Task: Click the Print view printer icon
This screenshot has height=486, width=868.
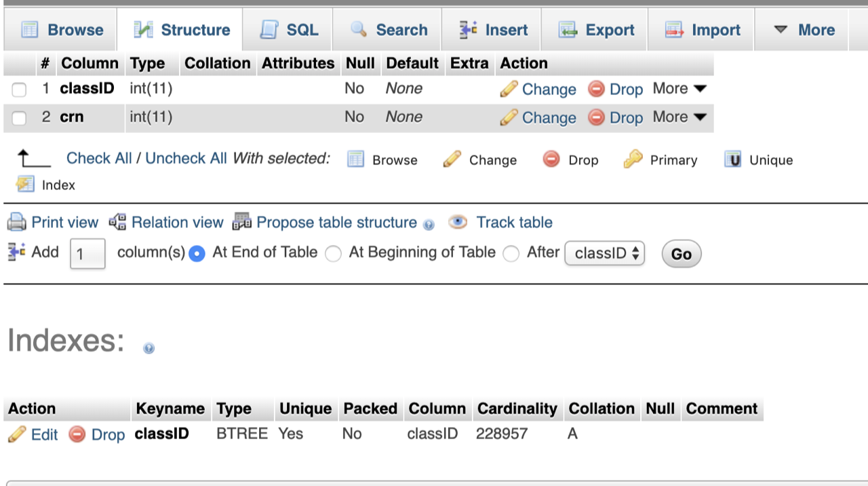Action: click(16, 223)
